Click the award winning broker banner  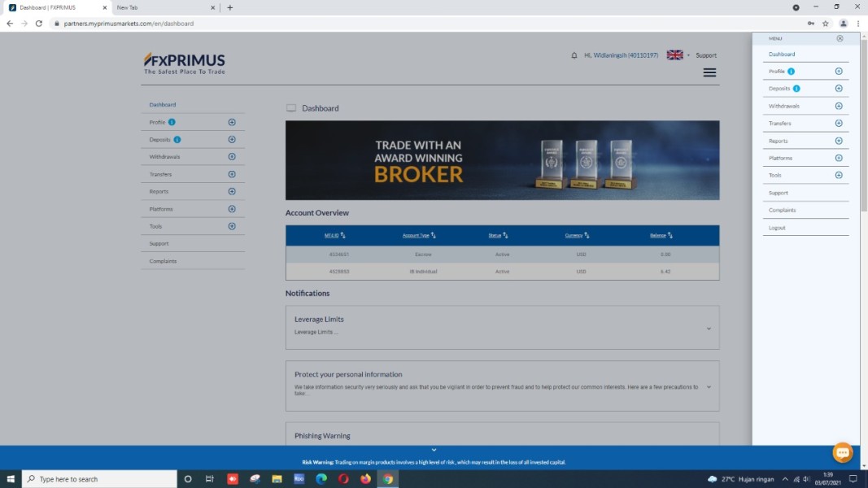(x=502, y=160)
